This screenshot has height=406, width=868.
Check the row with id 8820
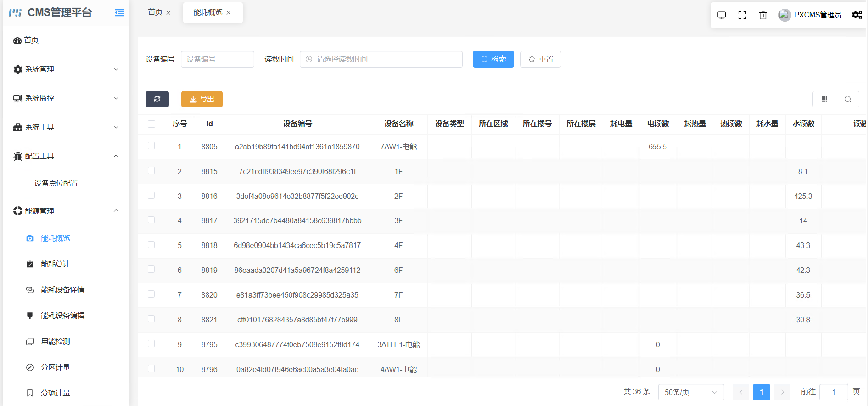point(151,294)
